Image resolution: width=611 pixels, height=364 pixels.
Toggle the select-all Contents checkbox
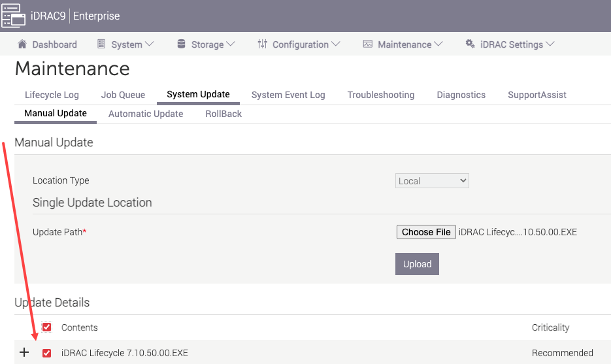46,327
